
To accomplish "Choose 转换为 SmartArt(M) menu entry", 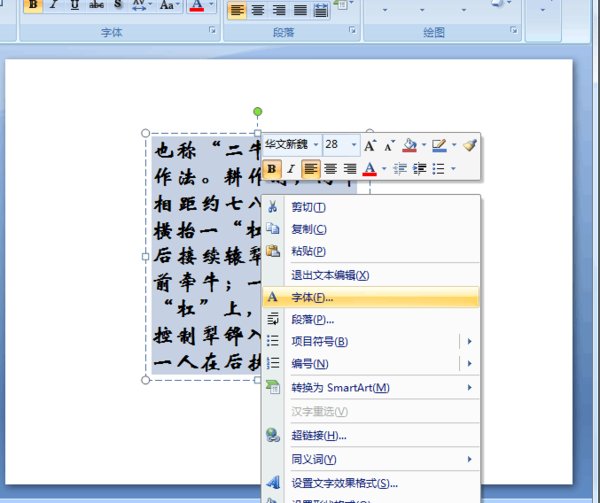I will click(x=371, y=387).
